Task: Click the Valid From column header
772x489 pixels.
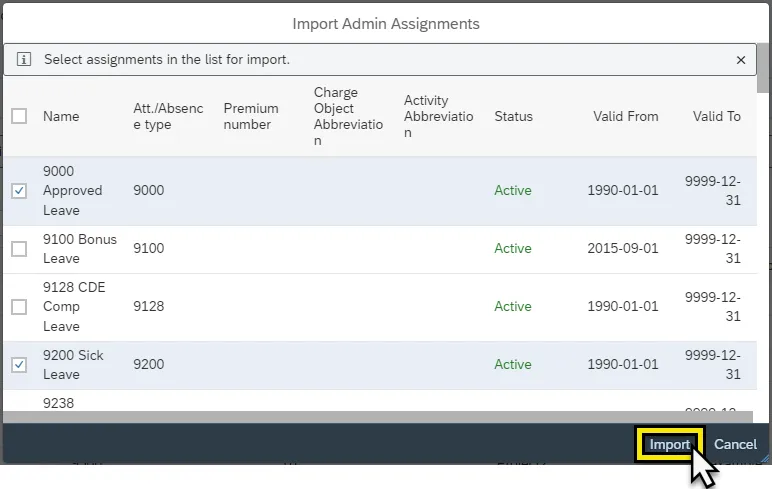Action: point(625,116)
